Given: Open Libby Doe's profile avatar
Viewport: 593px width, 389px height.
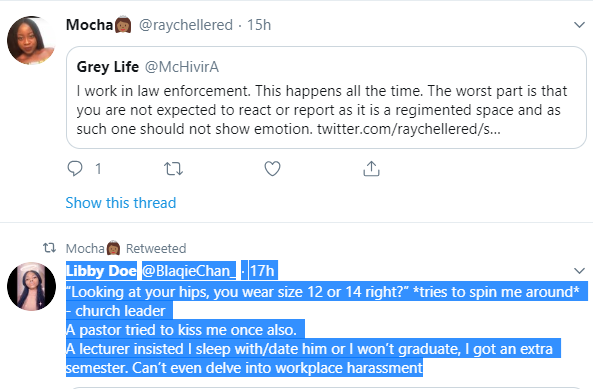Looking at the screenshot, I should 31,286.
